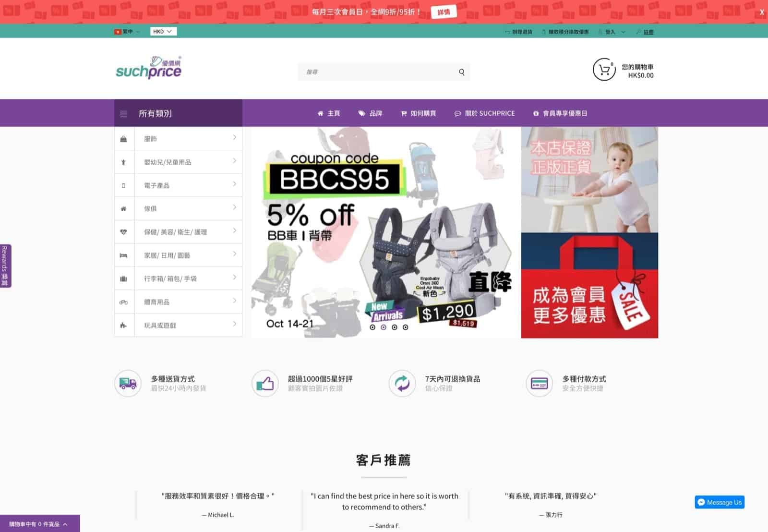Click the 7天 return-exchange arrows icon
This screenshot has height=532, width=768.
[x=402, y=383]
